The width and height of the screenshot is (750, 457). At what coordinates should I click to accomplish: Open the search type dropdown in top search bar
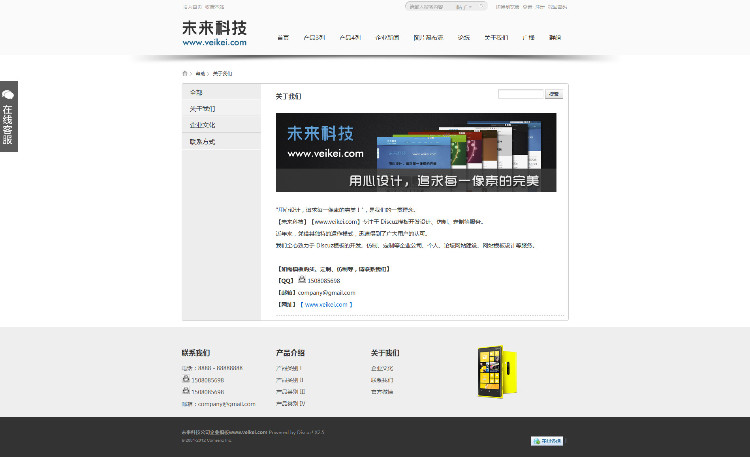pyautogui.click(x=464, y=7)
